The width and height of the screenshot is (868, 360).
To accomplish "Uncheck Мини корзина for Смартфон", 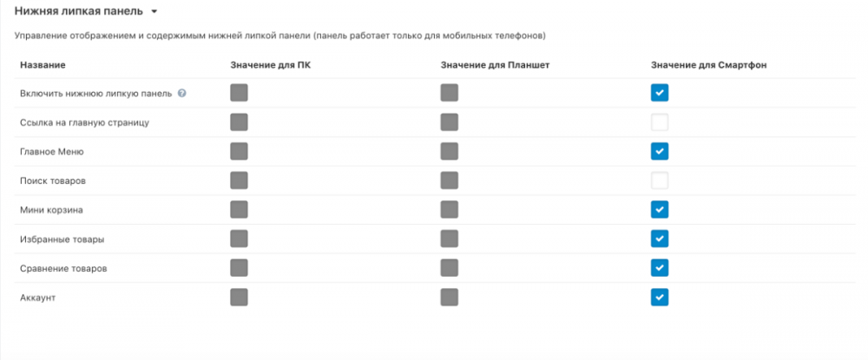I will (660, 210).
